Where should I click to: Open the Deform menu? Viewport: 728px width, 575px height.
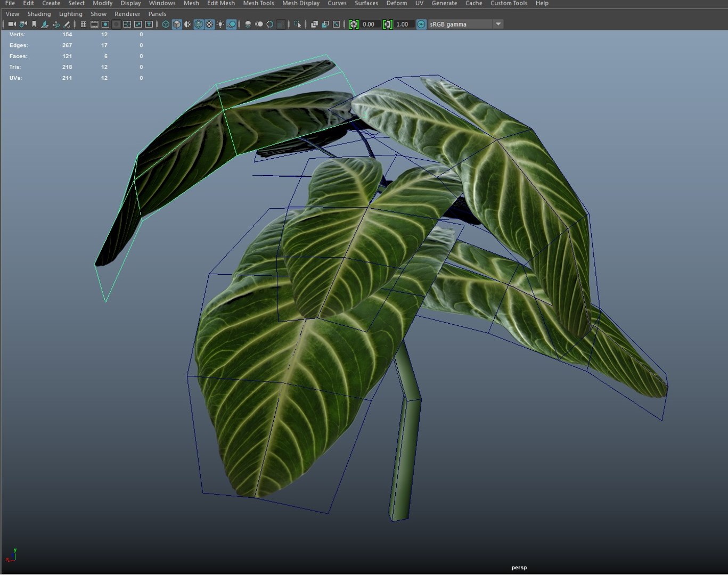(x=397, y=3)
